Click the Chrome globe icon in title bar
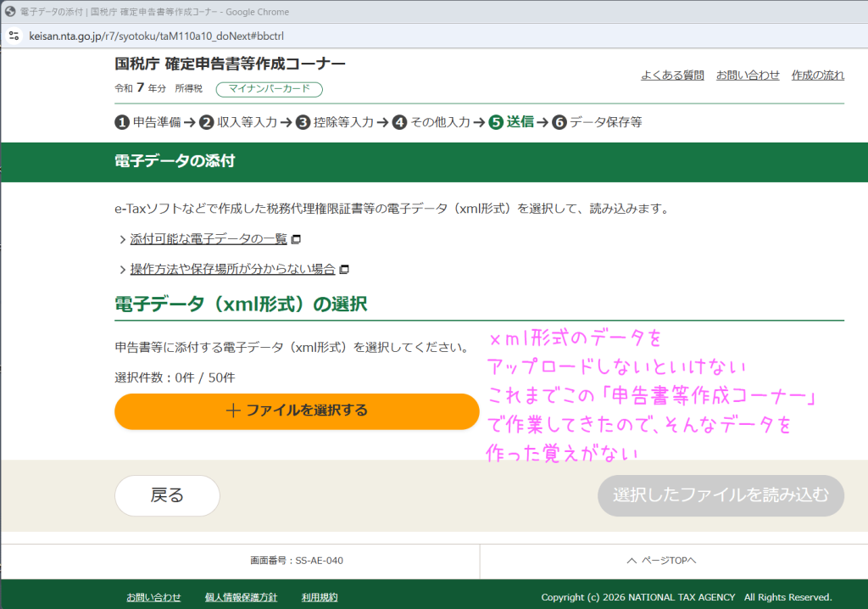 pyautogui.click(x=10, y=12)
